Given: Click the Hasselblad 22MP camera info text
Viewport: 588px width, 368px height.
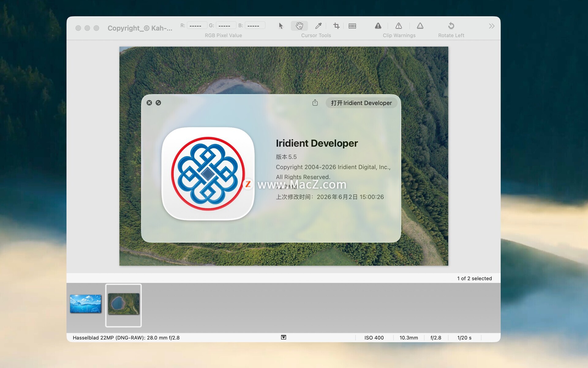Looking at the screenshot, I should tap(126, 338).
